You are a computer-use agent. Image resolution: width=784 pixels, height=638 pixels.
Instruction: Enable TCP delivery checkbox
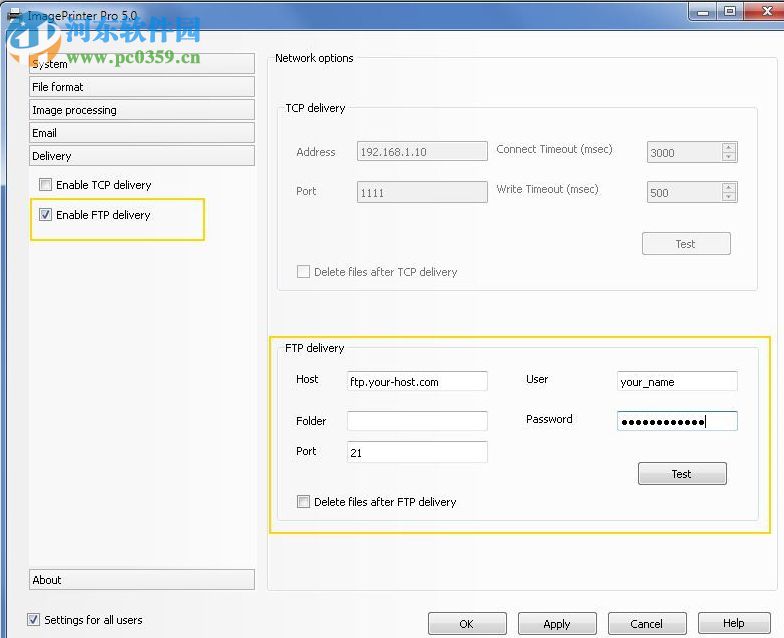tap(46, 184)
